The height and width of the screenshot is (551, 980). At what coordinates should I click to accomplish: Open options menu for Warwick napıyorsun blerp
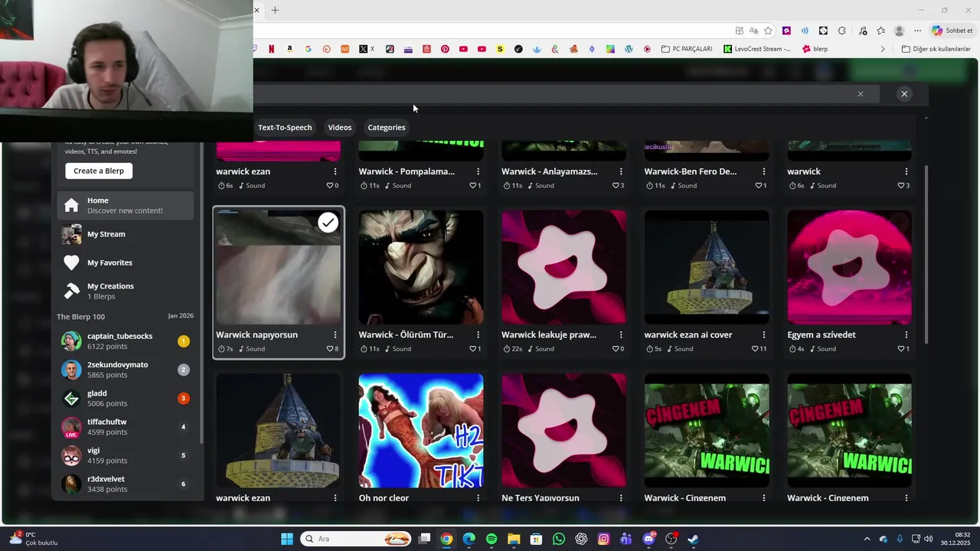coord(335,334)
